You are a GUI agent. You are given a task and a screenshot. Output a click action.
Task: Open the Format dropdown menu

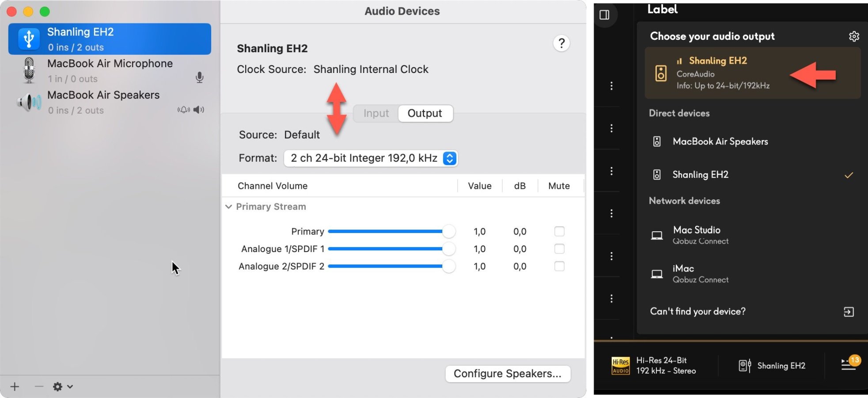pos(449,158)
